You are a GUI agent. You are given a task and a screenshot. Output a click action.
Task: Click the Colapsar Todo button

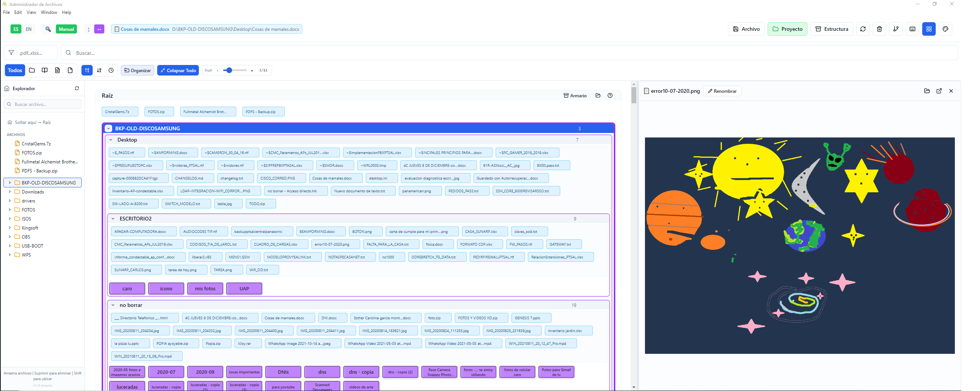pyautogui.click(x=178, y=71)
